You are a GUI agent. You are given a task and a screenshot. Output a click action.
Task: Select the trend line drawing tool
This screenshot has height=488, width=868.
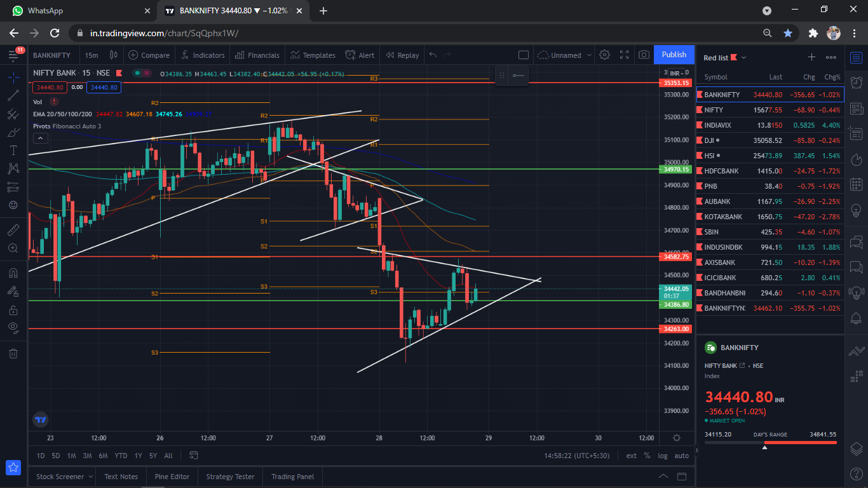click(x=13, y=95)
